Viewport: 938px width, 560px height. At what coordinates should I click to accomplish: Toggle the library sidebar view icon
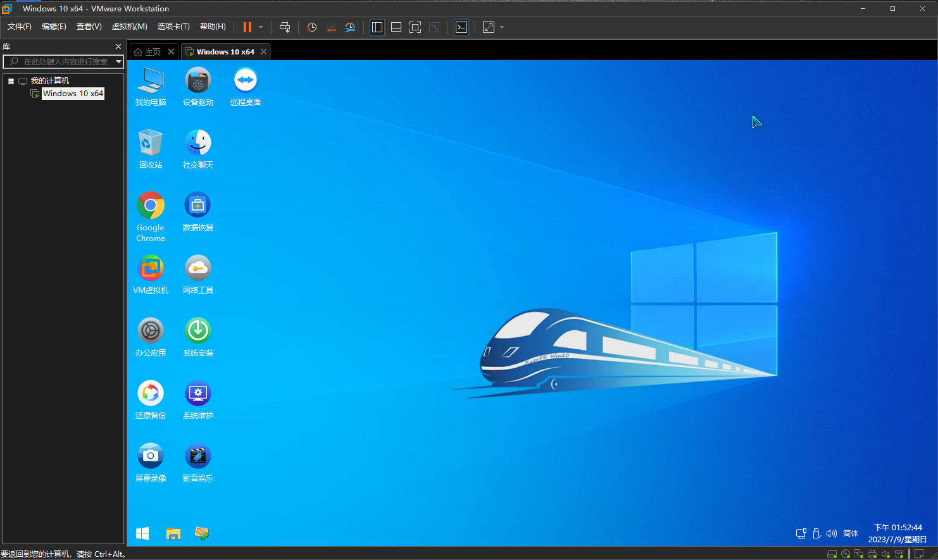click(x=377, y=27)
